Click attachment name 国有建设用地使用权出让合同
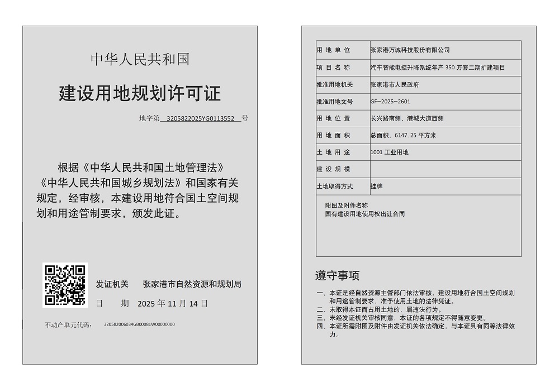559x392 pixels. 364,214
